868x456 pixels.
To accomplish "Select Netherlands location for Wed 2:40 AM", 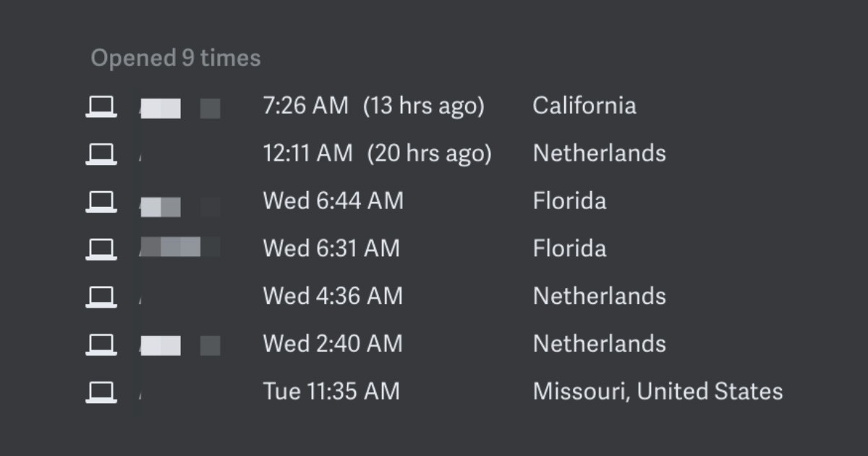I will pyautogui.click(x=600, y=344).
